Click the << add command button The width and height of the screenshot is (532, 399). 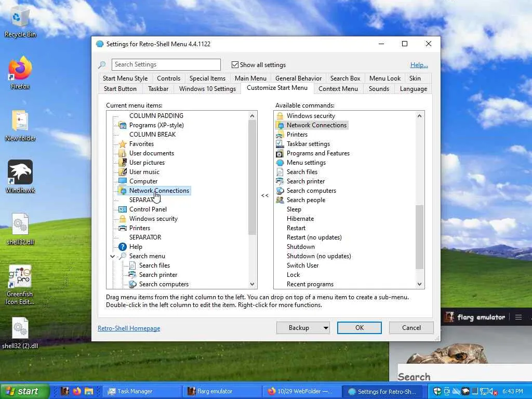(265, 195)
